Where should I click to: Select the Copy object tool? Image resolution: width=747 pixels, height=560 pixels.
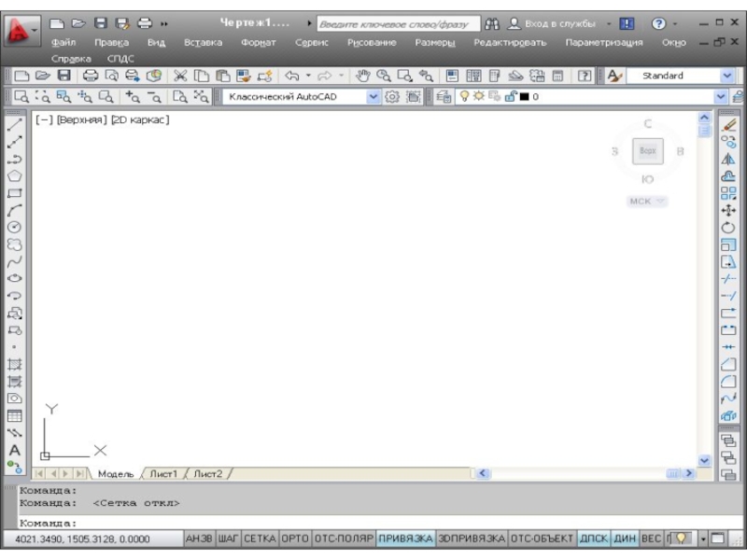coord(728,142)
